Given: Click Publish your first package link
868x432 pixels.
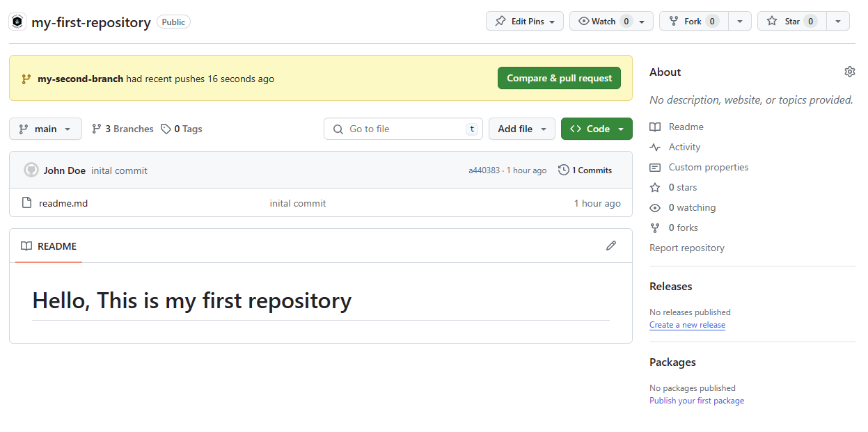Looking at the screenshot, I should pyautogui.click(x=697, y=401).
